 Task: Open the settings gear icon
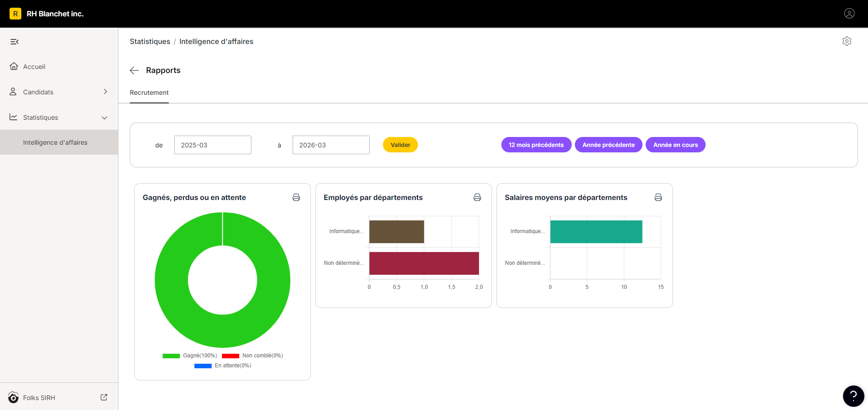point(847,41)
